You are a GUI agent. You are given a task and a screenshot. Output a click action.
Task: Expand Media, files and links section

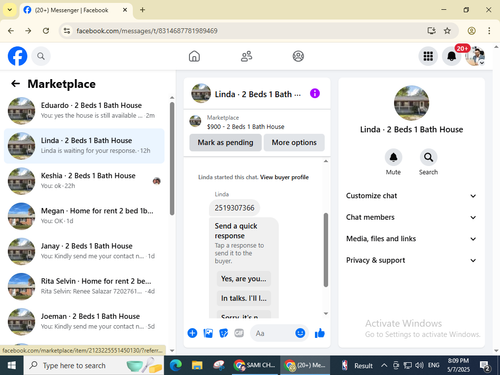411,239
